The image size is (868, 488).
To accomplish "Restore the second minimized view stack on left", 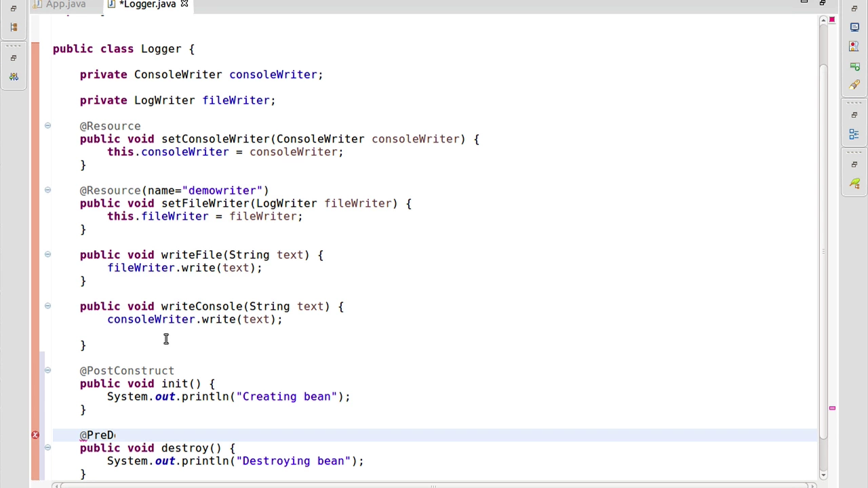I will tap(14, 58).
